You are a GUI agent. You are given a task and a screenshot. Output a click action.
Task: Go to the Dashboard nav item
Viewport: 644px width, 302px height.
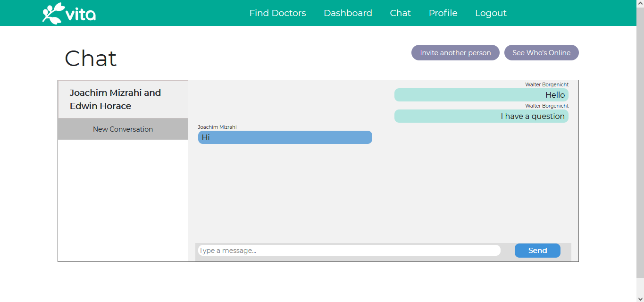pyautogui.click(x=348, y=13)
